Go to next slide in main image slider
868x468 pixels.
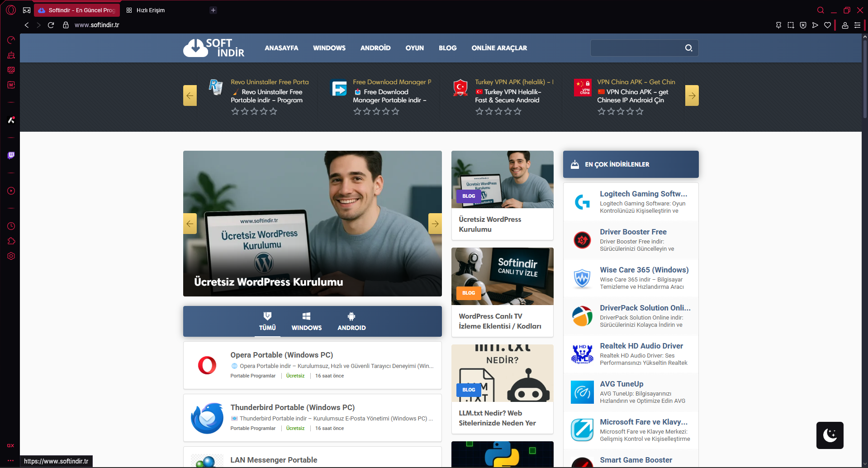point(435,224)
